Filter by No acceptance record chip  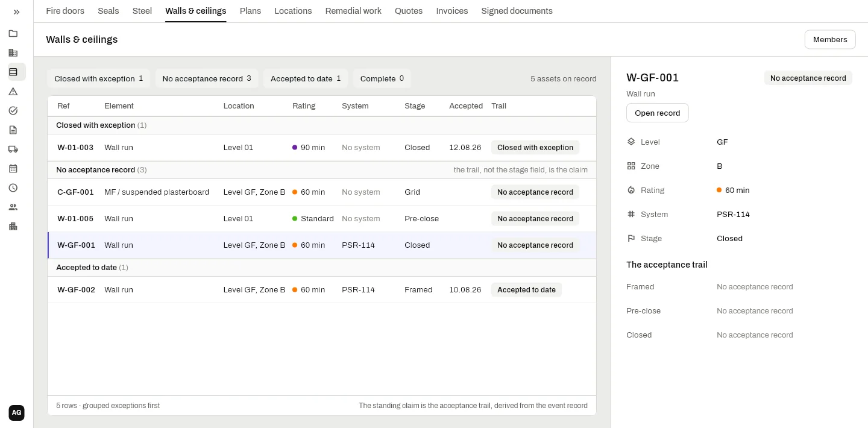pos(207,78)
